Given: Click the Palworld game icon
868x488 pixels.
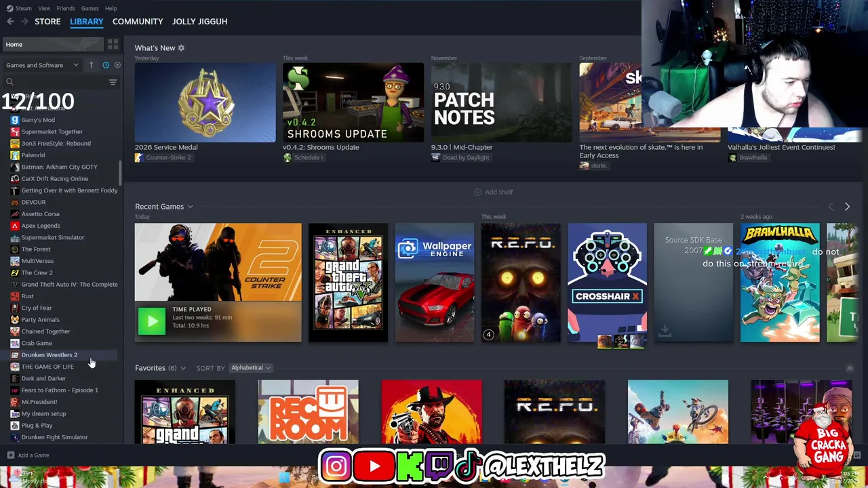Looking at the screenshot, I should click(15, 155).
